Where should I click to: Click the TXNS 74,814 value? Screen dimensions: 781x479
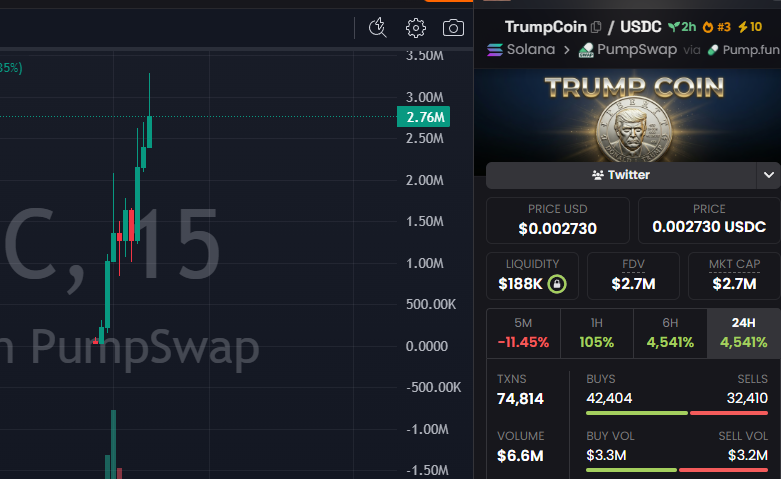coord(520,399)
